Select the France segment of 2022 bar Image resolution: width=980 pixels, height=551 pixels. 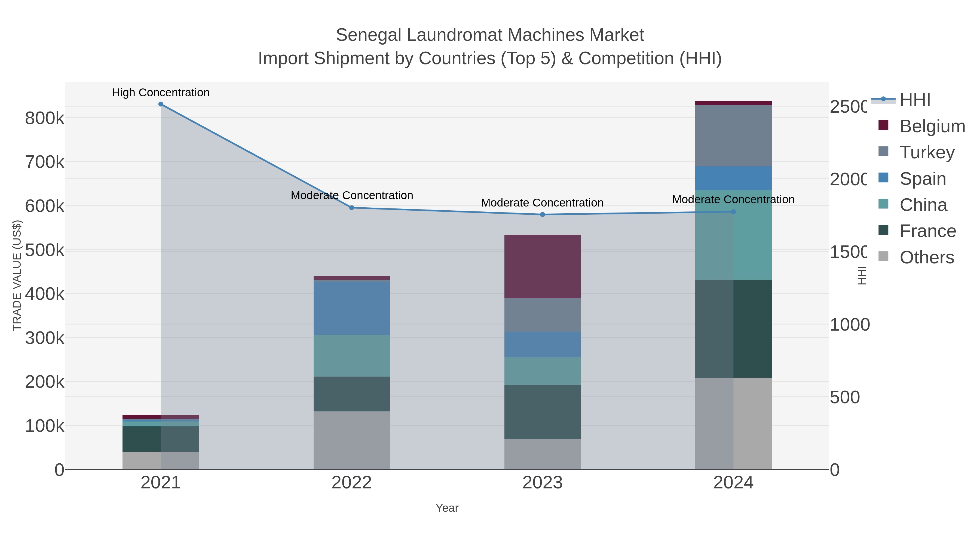tap(351, 394)
